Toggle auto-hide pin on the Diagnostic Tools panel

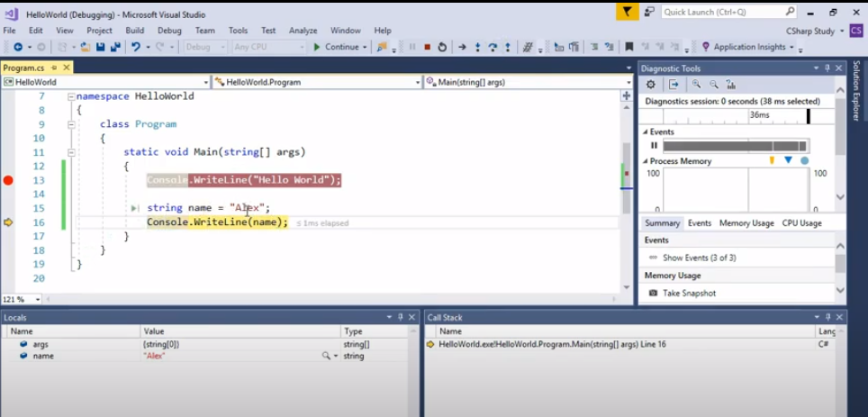[827, 68]
